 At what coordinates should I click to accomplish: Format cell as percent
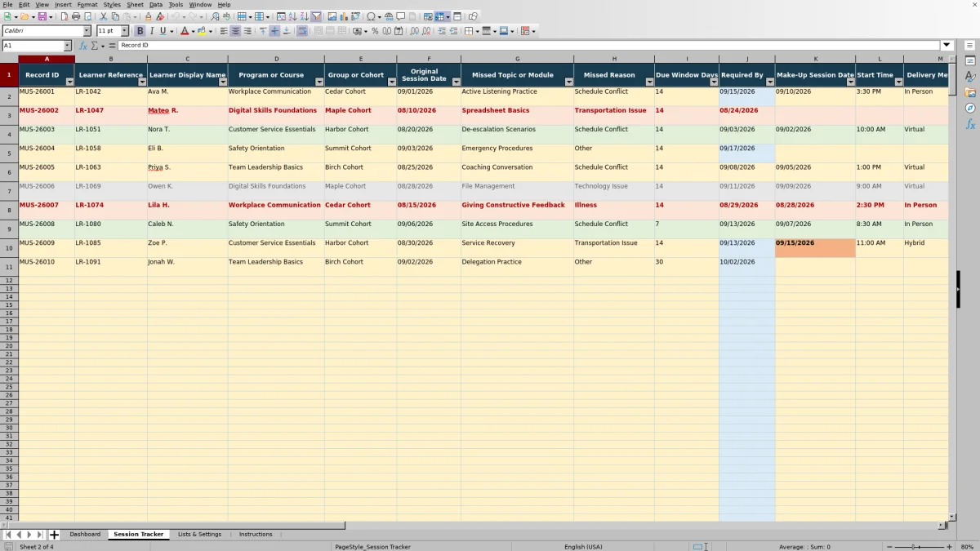point(375,31)
